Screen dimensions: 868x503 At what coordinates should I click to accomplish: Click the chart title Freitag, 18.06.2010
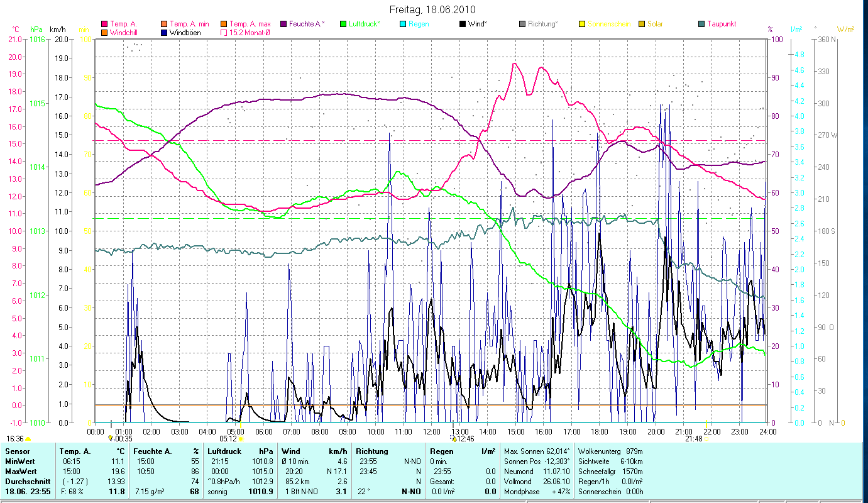[432, 9]
